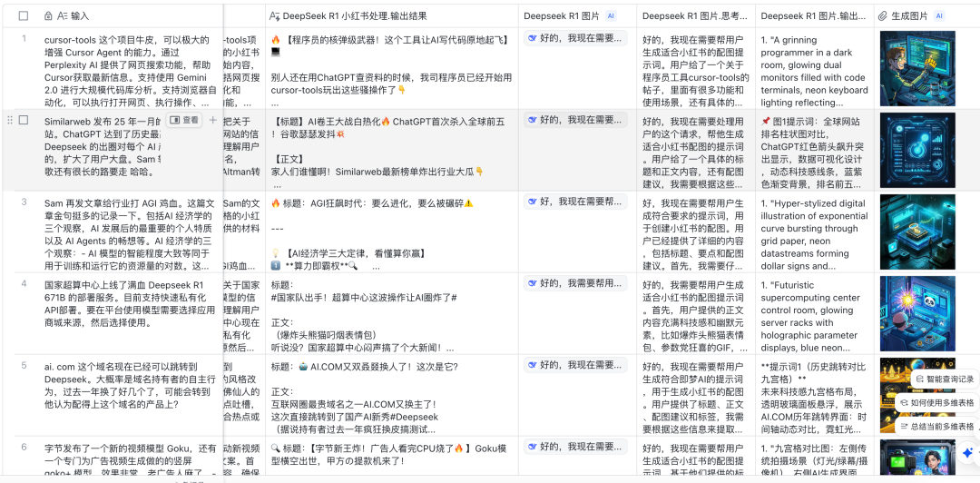980x483 pixels.
Task: Click the text-type icon beside 输入
Action: click(x=62, y=15)
